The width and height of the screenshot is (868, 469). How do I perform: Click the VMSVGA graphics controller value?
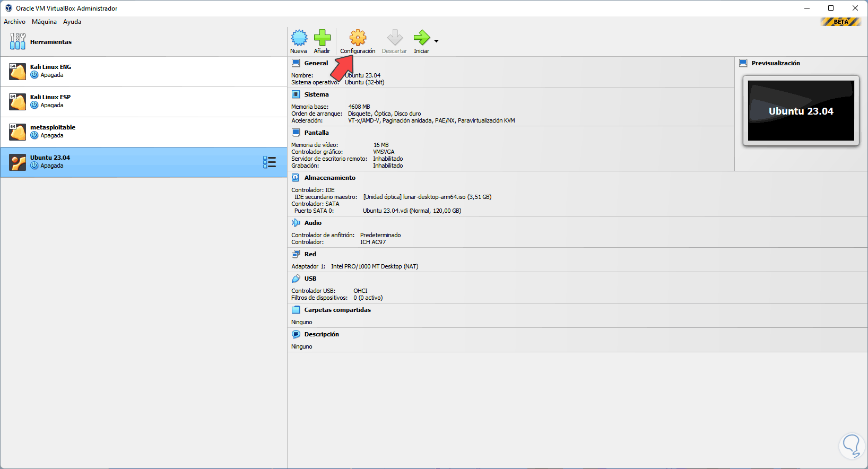pos(384,152)
